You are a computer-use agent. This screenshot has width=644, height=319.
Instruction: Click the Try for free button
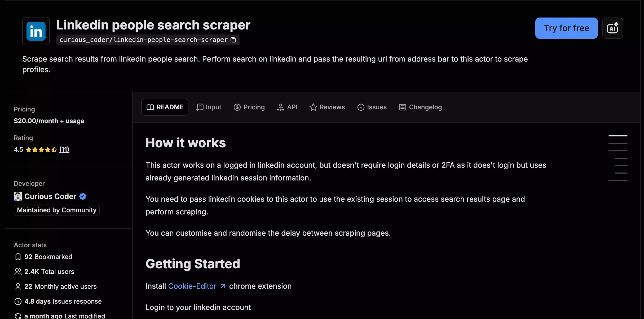[566, 28]
